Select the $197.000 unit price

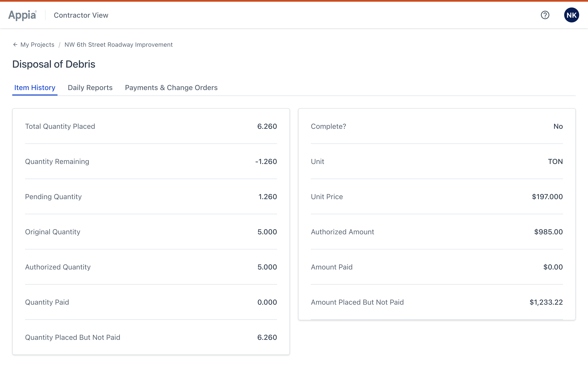(x=547, y=197)
